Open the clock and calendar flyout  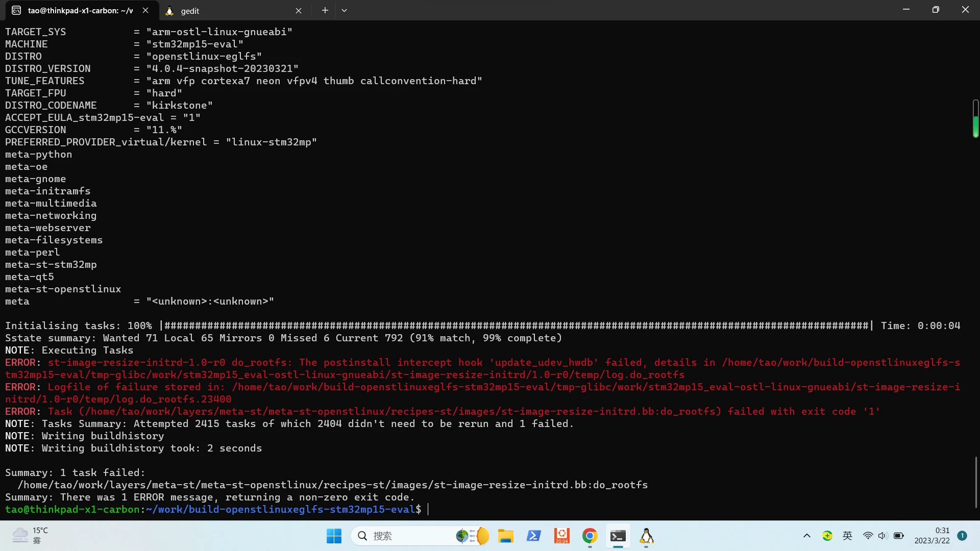[x=932, y=536]
